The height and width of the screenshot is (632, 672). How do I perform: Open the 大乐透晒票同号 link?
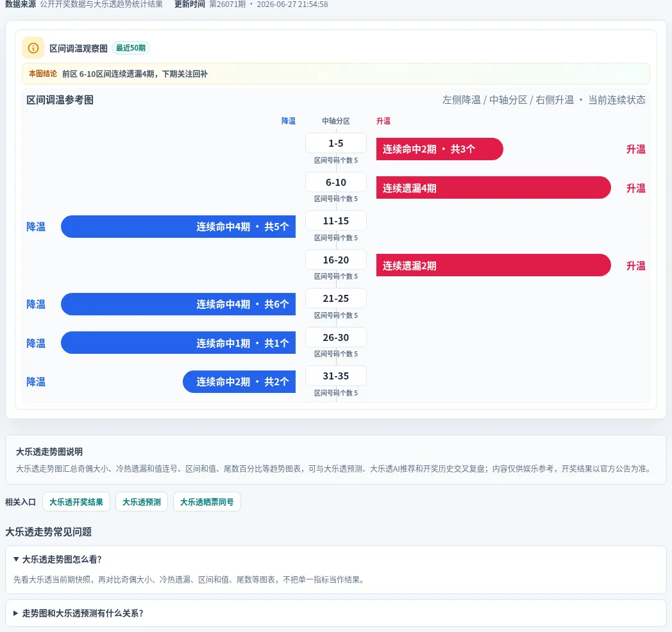207,502
